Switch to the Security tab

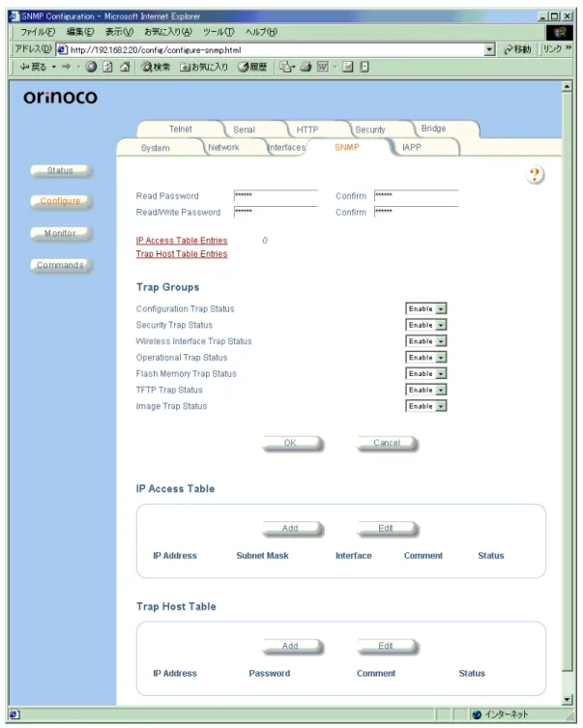pyautogui.click(x=370, y=130)
